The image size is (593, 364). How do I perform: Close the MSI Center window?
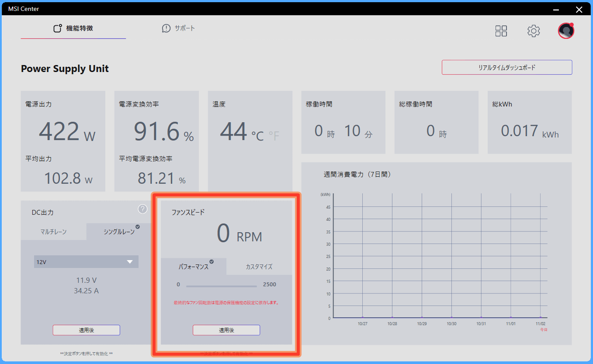579,9
